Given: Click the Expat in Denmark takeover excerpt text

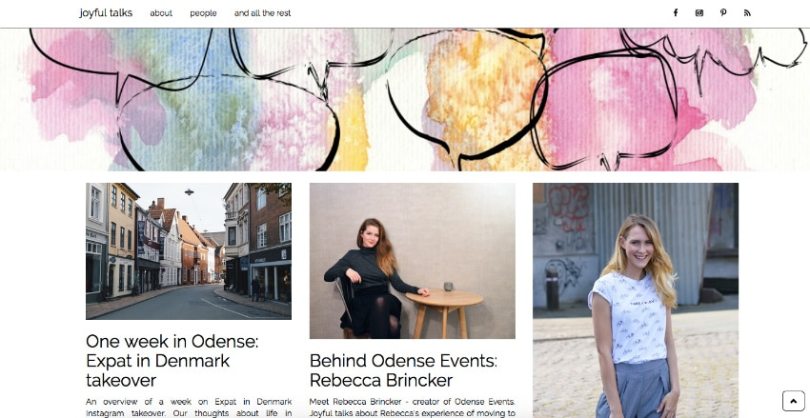Looking at the screenshot, I should pyautogui.click(x=189, y=407).
